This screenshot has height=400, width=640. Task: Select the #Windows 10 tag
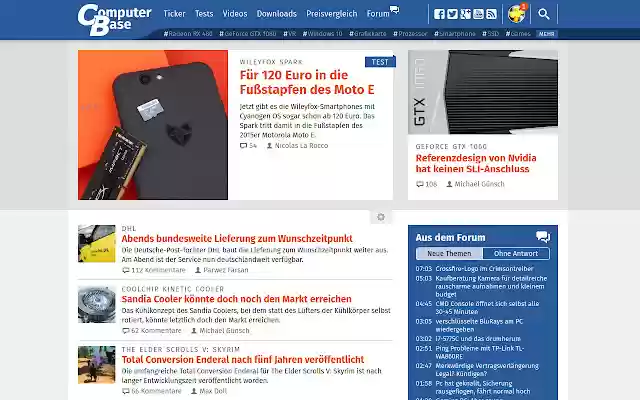(x=322, y=33)
